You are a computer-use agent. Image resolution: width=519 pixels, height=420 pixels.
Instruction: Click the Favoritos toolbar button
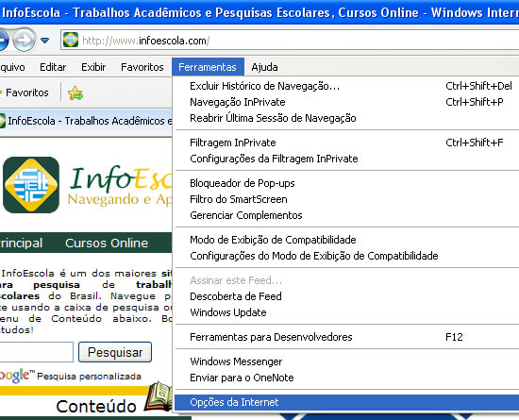[25, 92]
